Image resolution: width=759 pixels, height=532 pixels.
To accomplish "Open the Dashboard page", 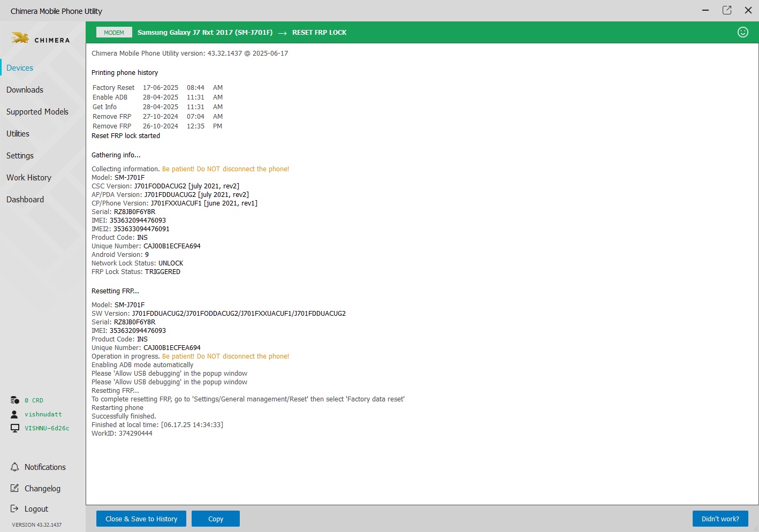I will [x=25, y=200].
